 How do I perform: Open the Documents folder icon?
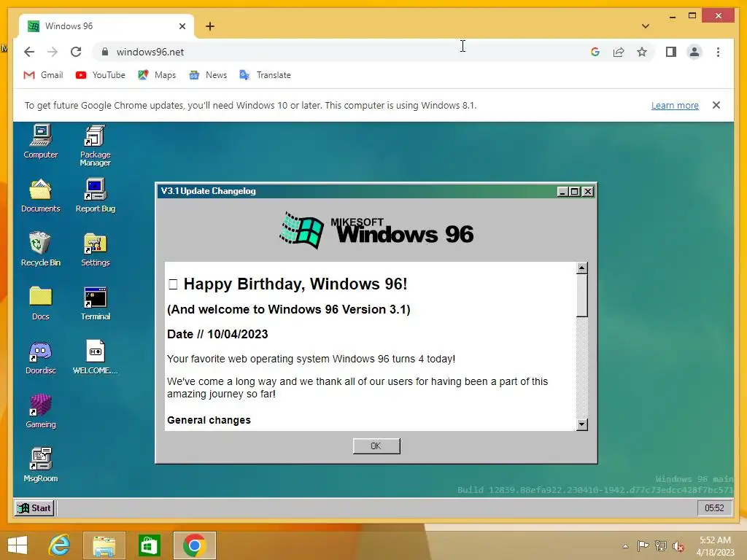point(41,195)
